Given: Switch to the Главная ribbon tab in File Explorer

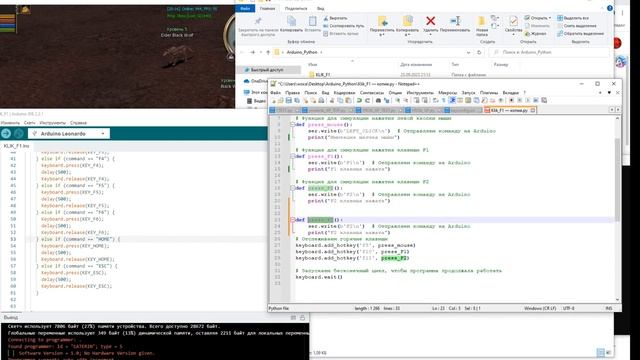Looking at the screenshot, I should [x=267, y=9].
